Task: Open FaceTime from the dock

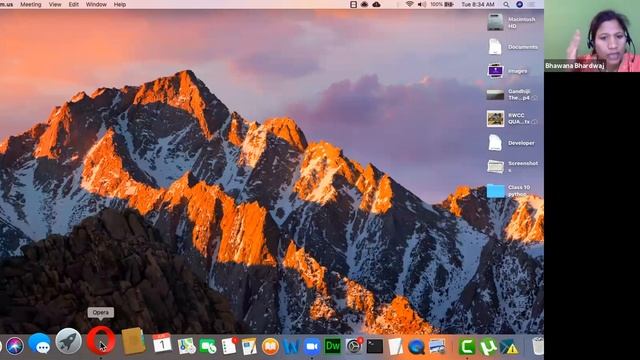Action: (x=208, y=346)
